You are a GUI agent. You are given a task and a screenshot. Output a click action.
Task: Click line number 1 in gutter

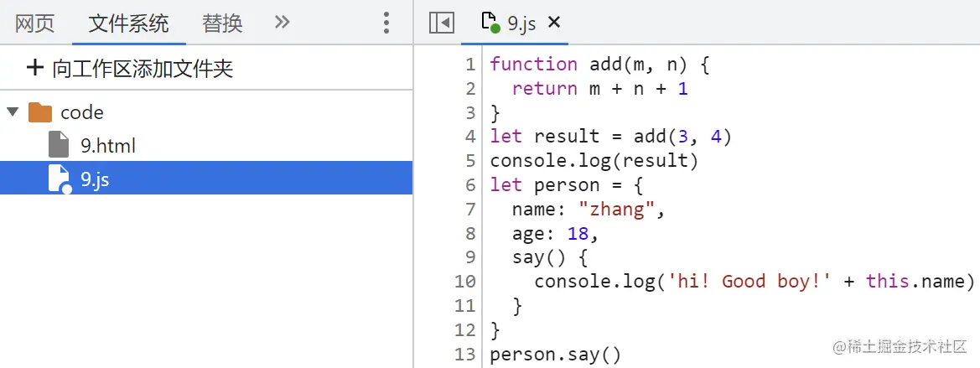(x=470, y=65)
